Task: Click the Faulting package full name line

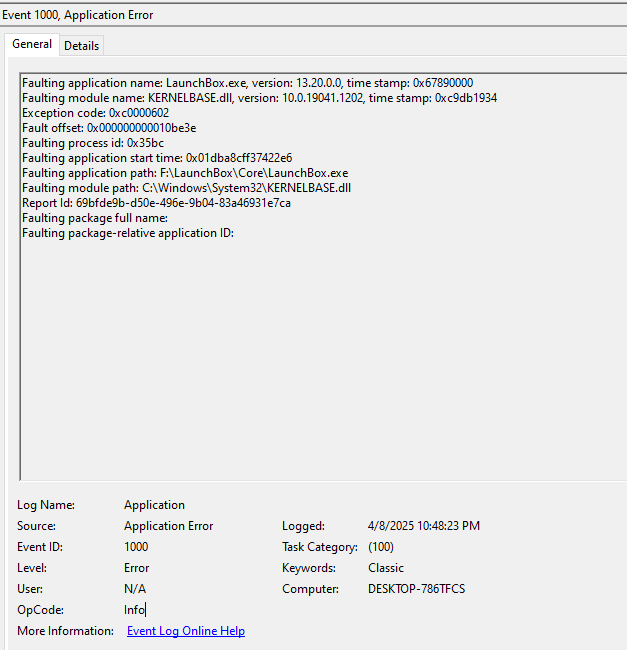Action: [x=95, y=218]
